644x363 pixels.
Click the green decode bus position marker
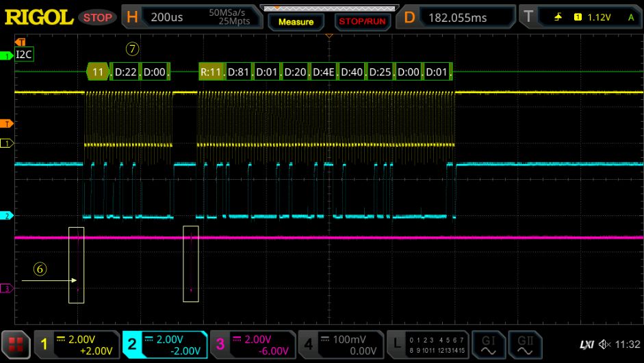(x=7, y=56)
